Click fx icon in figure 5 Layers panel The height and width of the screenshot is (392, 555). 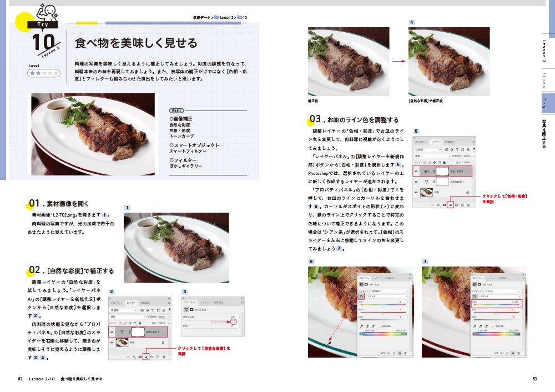pos(438,205)
